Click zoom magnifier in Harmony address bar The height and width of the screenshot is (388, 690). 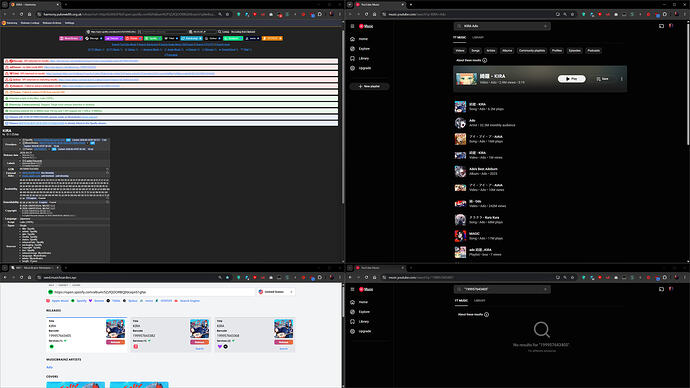click(x=220, y=14)
